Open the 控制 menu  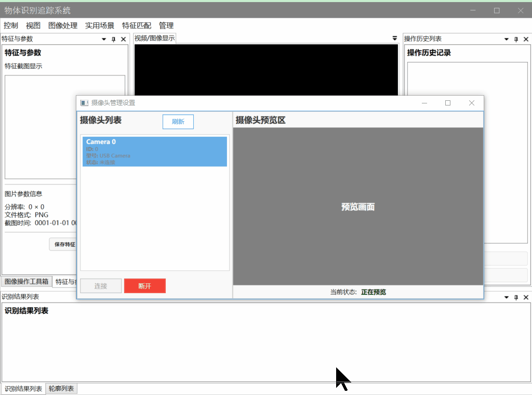pos(10,25)
